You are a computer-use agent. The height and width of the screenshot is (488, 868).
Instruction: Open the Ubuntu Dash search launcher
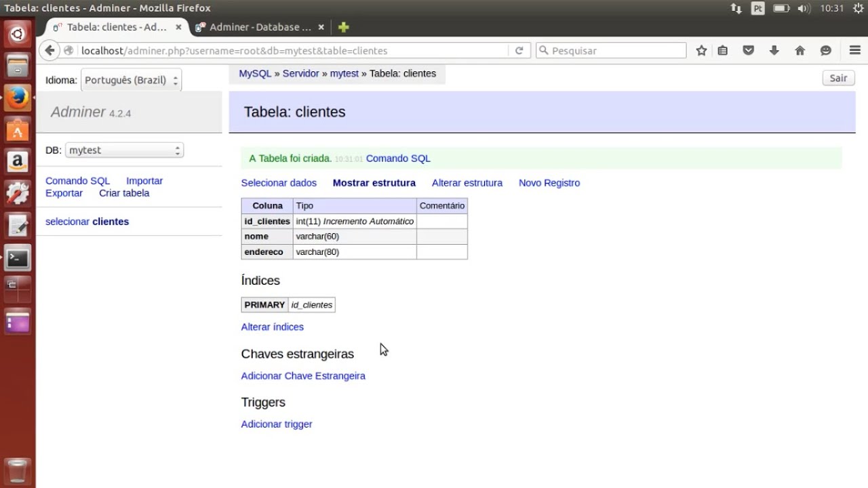[x=18, y=35]
